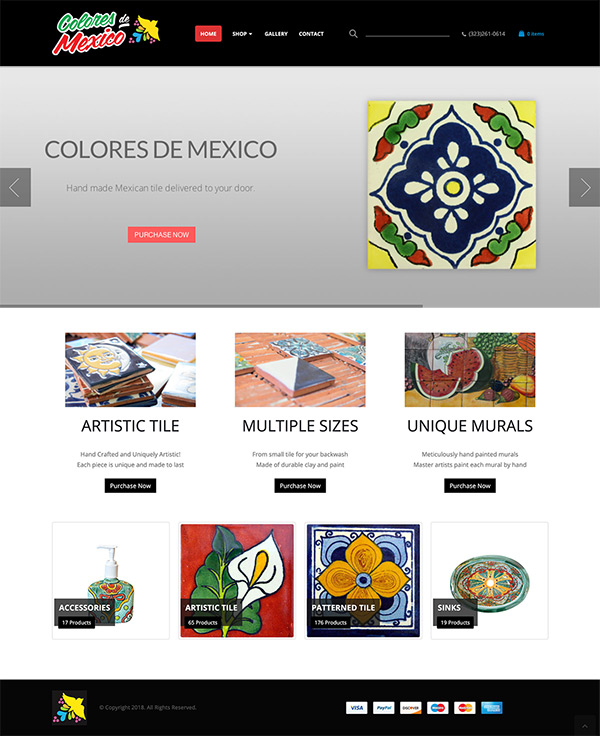Open the shopping cart icon
Viewport: 600px width, 736px height.
521,34
